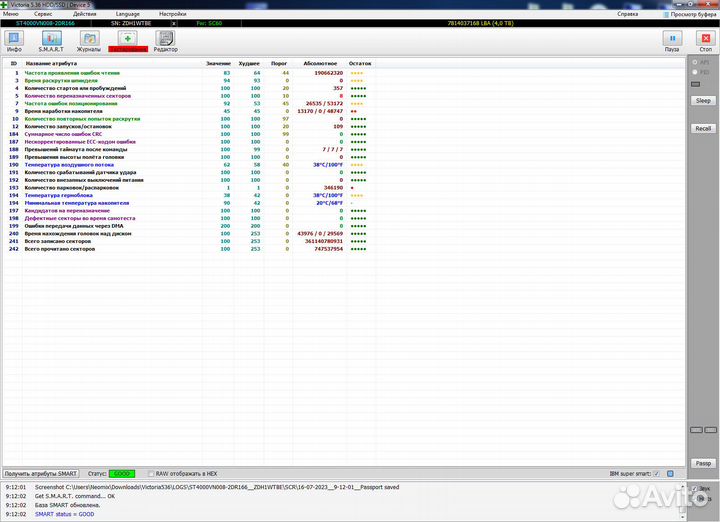The width and height of the screenshot is (720, 522).
Task: Toggle RAW отображать в HEX checkbox
Action: point(151,473)
